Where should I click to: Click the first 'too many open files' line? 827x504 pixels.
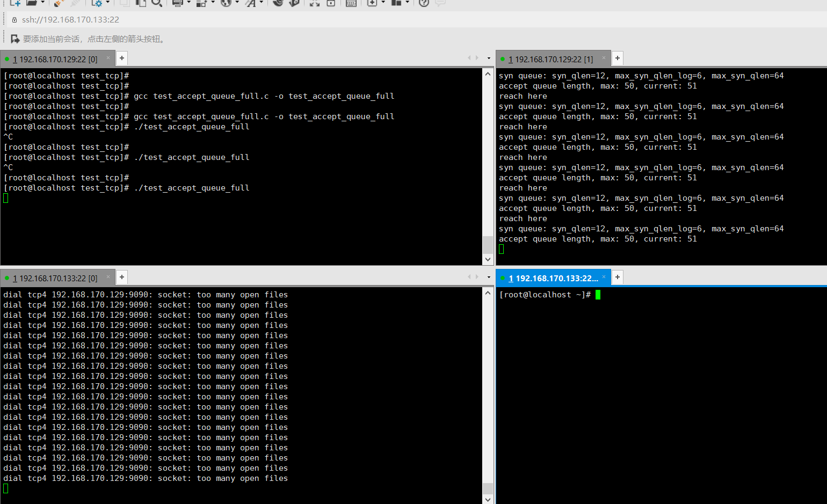[146, 295]
